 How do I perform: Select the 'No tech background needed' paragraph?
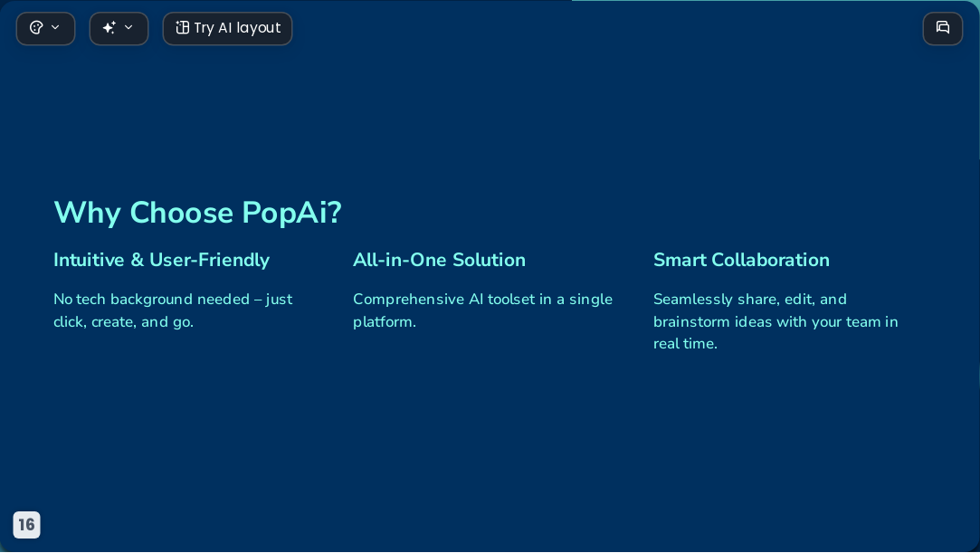pos(173,310)
